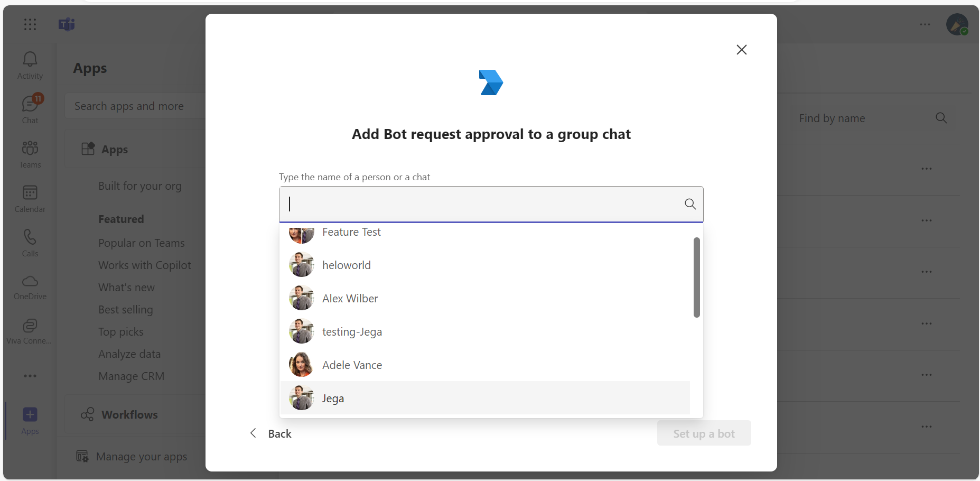Click Adele Vance's avatar photo
980x481 pixels.
[301, 365]
